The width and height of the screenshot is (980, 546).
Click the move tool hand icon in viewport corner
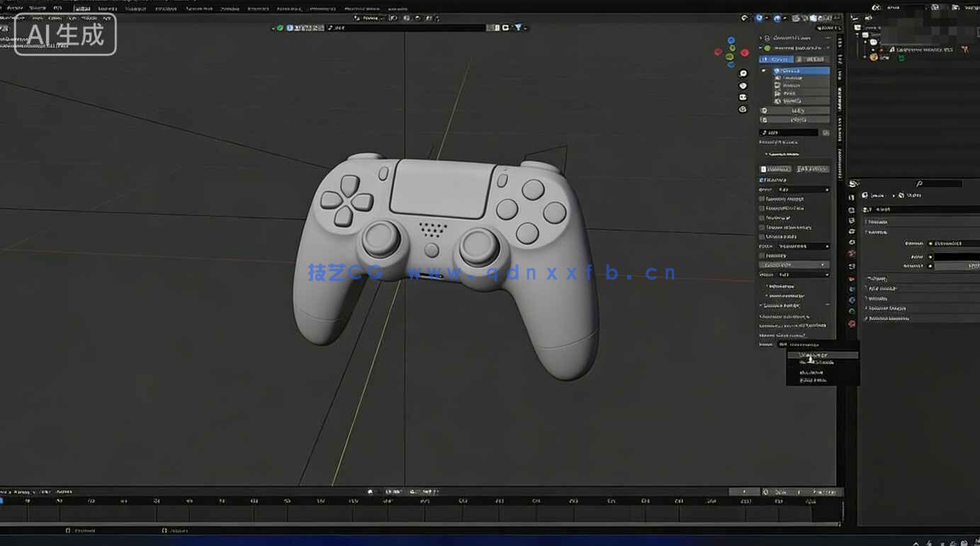(x=742, y=85)
